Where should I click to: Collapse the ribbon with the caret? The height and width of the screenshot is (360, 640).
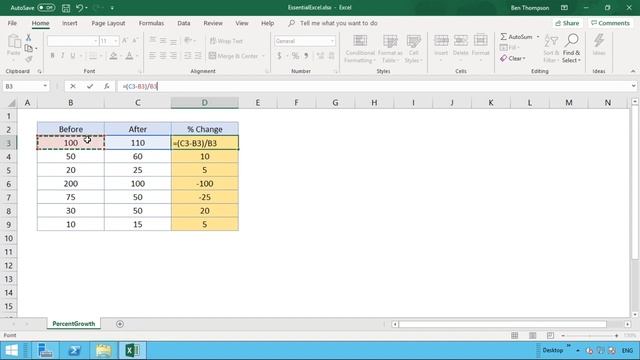[633, 71]
